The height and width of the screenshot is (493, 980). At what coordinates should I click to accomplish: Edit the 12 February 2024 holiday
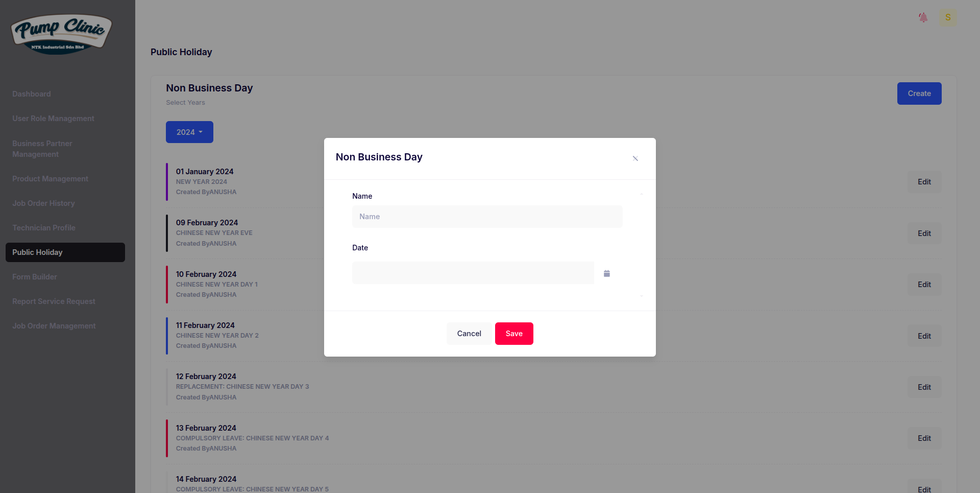coord(924,387)
